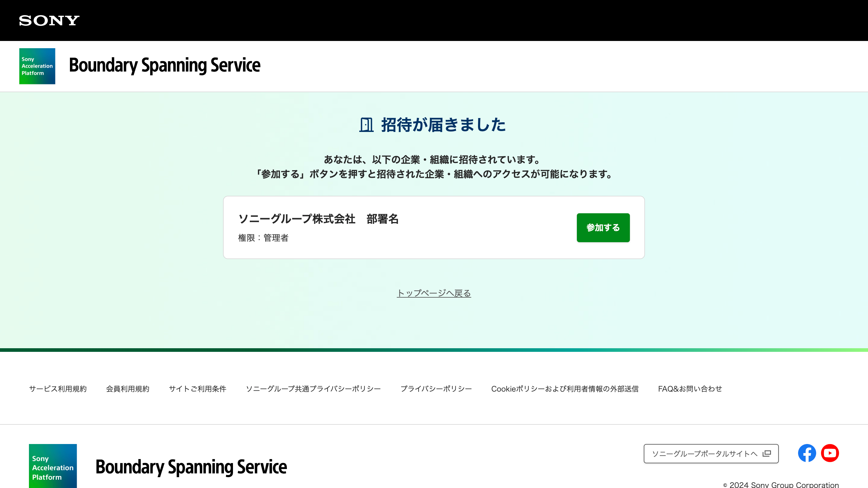Screen dimensions: 868x488
Task: Click the SONY logo in the header
Action: click(x=49, y=20)
